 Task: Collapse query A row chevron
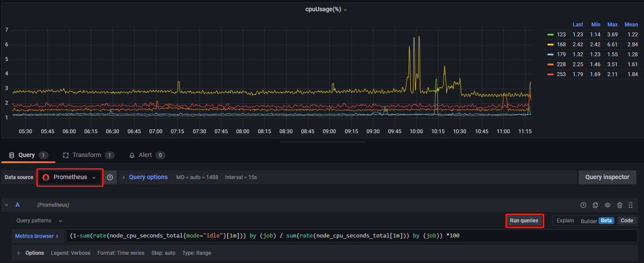7,205
